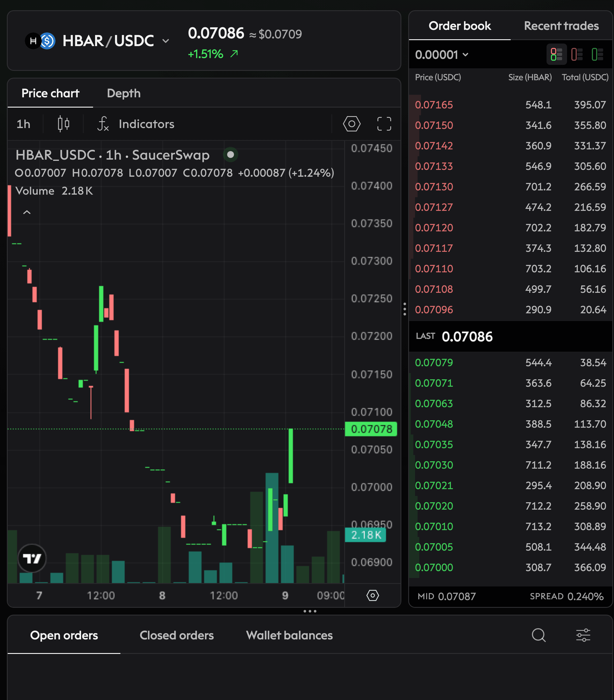Select bid price 0.07063

434,404
